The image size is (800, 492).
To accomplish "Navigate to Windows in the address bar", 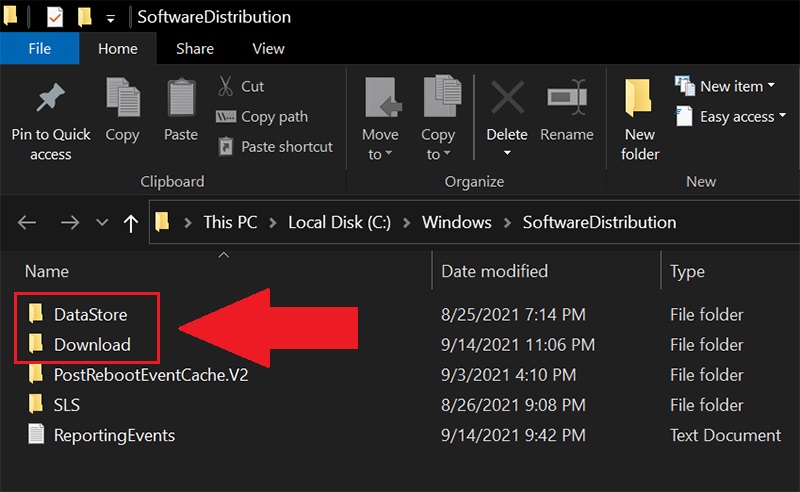I will click(x=457, y=222).
